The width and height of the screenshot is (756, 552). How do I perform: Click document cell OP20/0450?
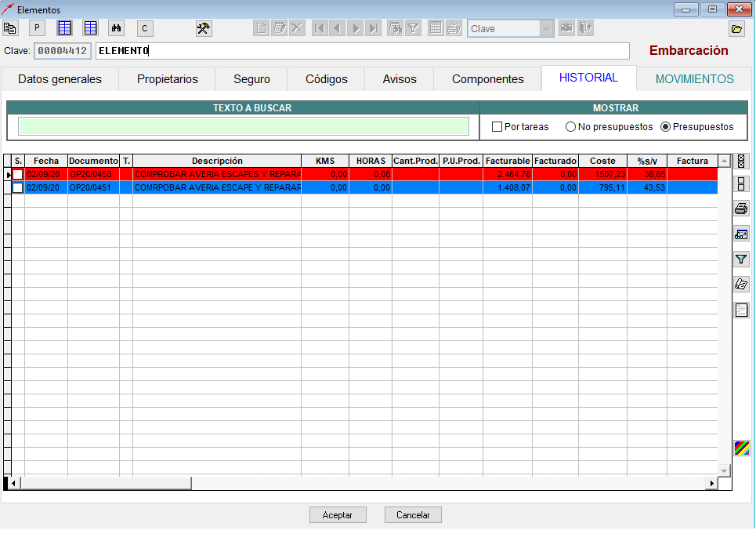[93, 174]
